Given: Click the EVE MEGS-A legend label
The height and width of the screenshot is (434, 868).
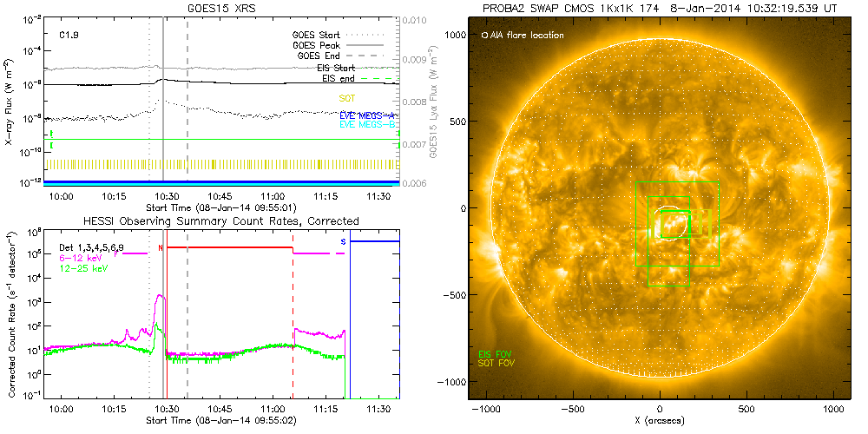Looking at the screenshot, I should click(368, 115).
